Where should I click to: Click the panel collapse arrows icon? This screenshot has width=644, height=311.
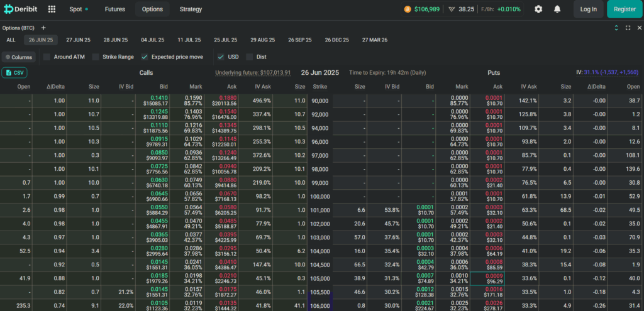(616, 28)
